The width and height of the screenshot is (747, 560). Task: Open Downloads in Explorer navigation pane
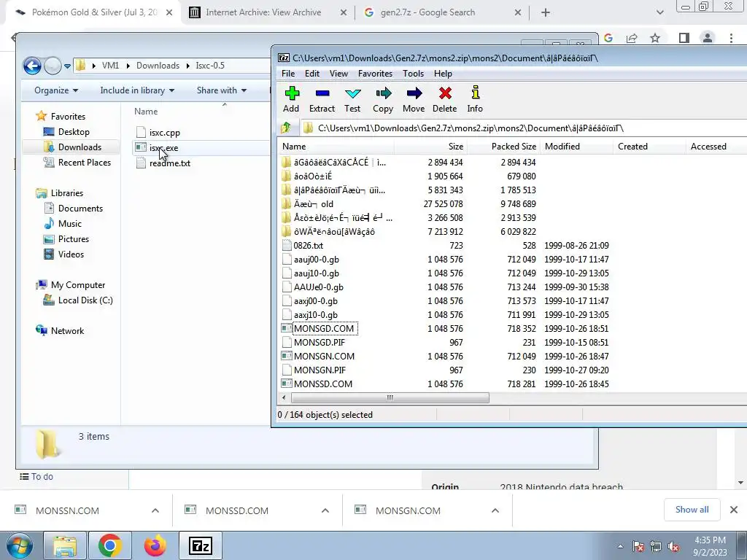pos(80,147)
